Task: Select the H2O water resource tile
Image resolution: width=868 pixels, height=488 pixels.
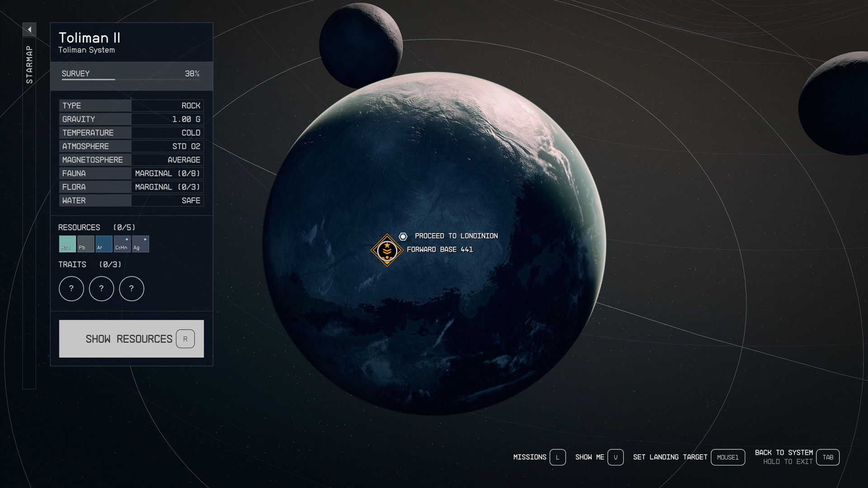Action: click(67, 244)
